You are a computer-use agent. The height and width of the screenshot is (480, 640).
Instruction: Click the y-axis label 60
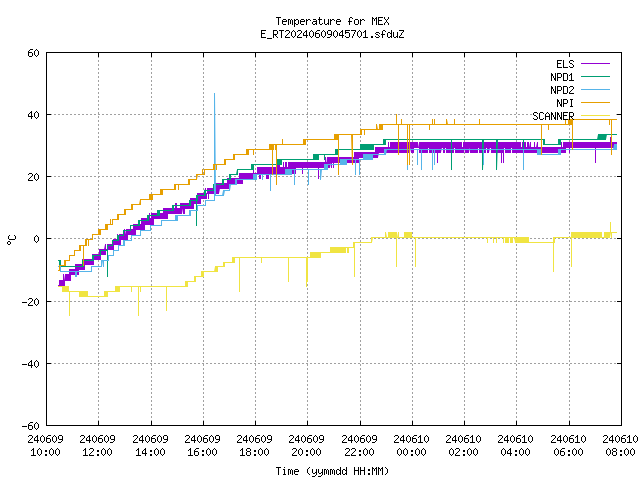pyautogui.click(x=33, y=53)
